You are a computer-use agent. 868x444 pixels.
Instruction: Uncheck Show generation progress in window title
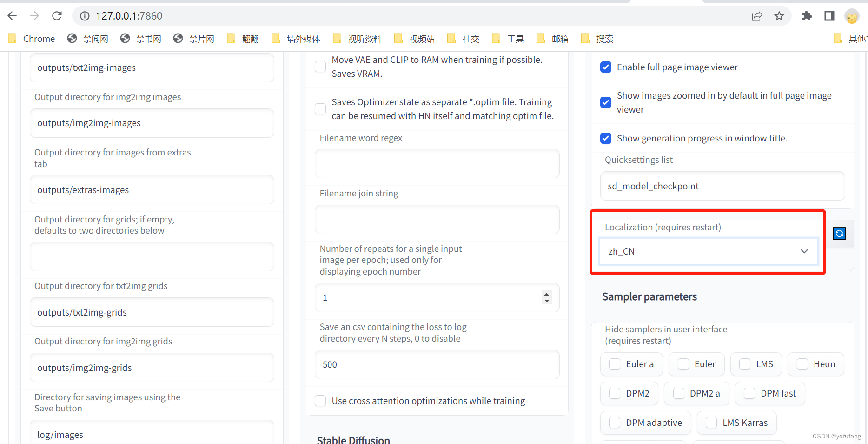tap(606, 138)
